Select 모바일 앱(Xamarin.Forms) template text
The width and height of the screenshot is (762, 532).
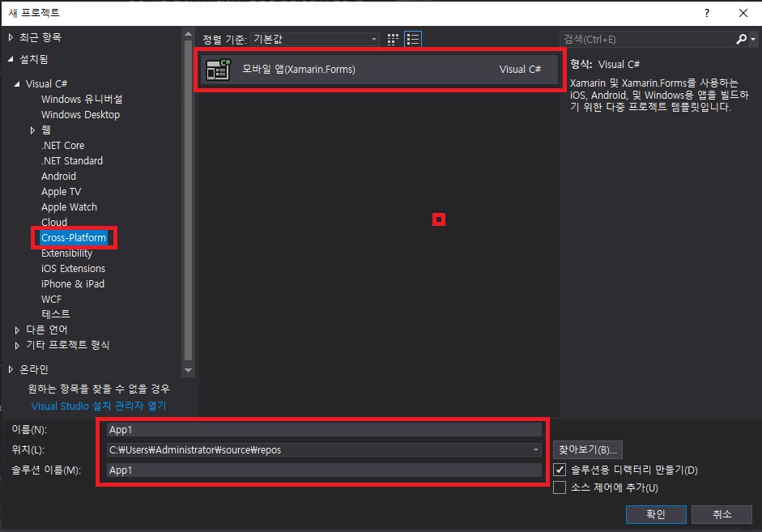298,70
